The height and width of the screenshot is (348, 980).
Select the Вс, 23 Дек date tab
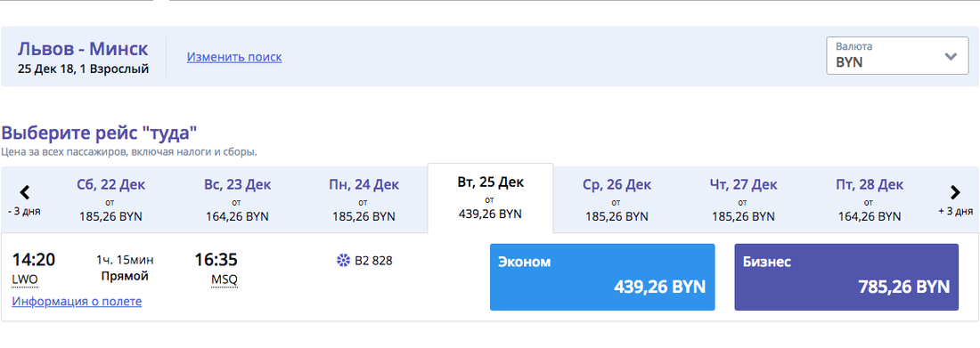(x=237, y=200)
